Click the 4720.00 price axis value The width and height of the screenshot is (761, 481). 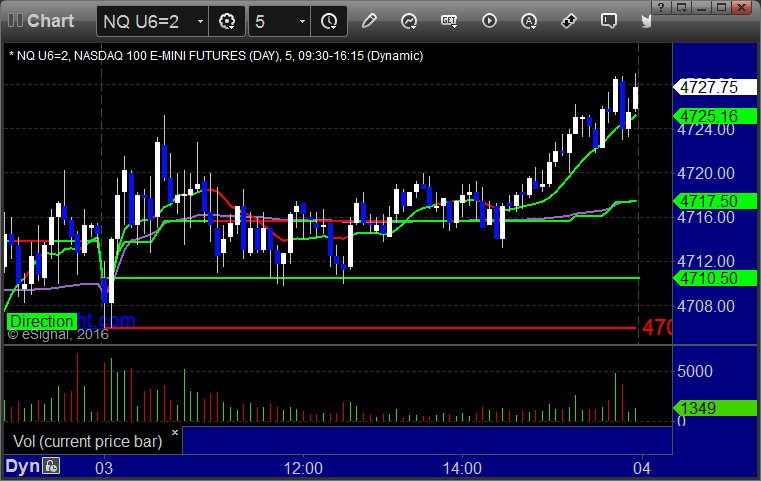tap(706, 173)
